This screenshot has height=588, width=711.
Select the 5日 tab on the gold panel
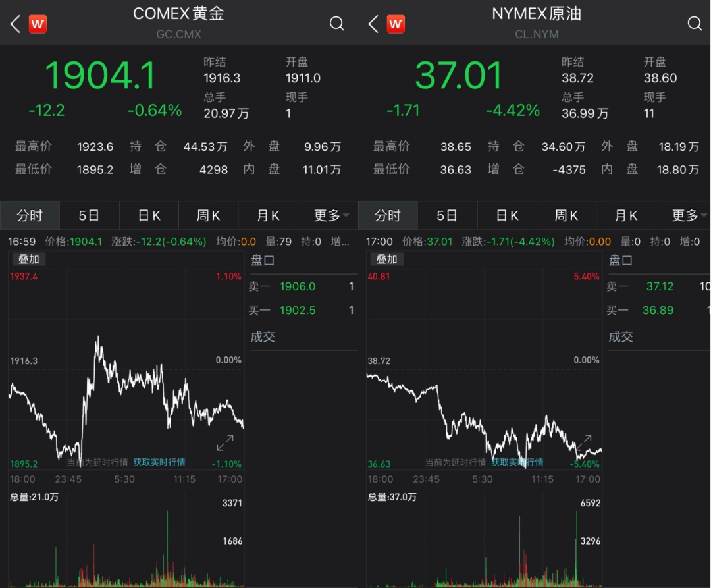point(90,215)
